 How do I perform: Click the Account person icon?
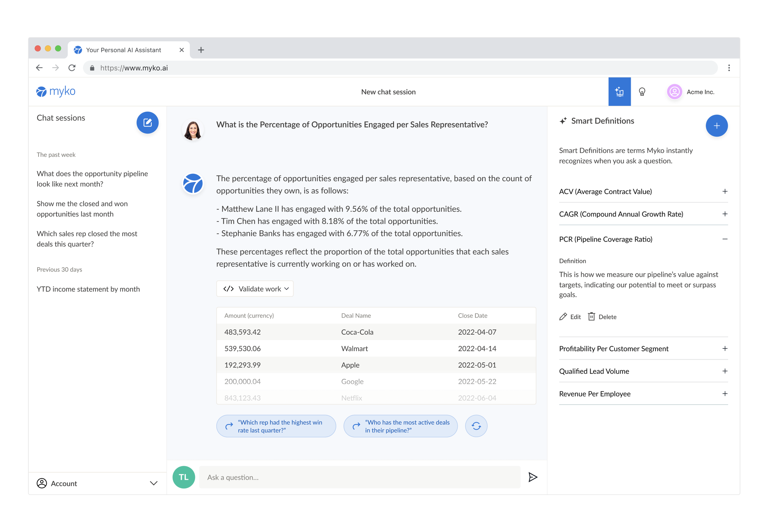[42, 483]
